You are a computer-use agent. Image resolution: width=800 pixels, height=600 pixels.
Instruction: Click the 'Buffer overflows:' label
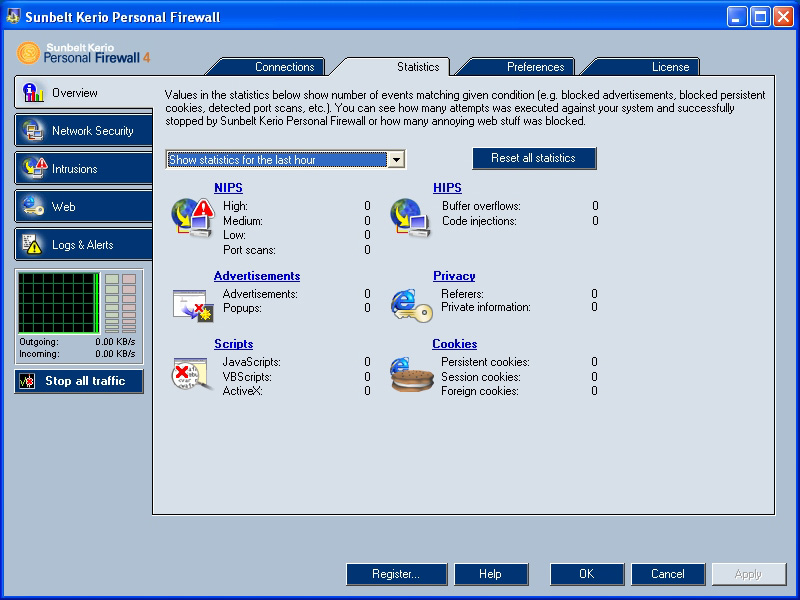point(481,206)
